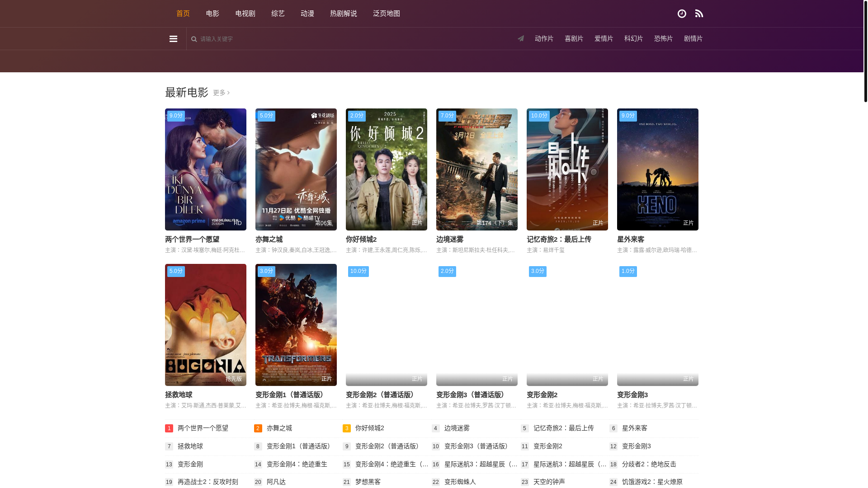Click 记忆奇旅2：最后上传 title under poster
This screenshot has width=868, height=488.
coord(559,239)
